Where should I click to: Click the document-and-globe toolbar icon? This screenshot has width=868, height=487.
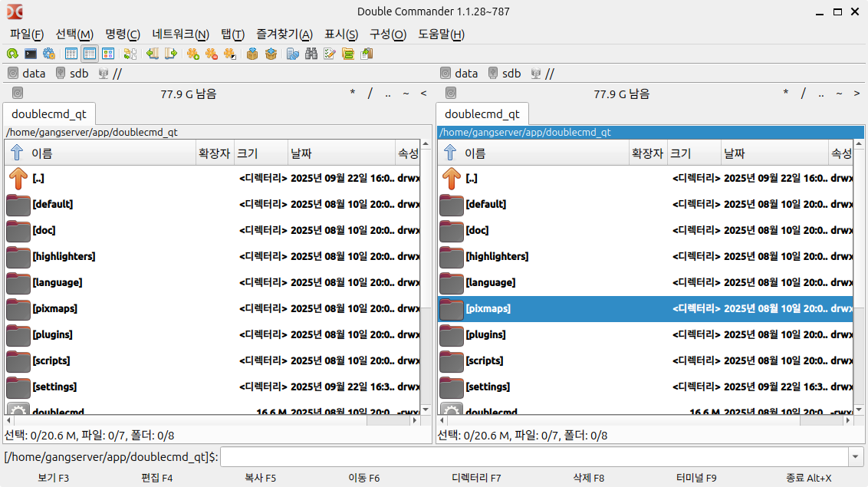tap(292, 54)
